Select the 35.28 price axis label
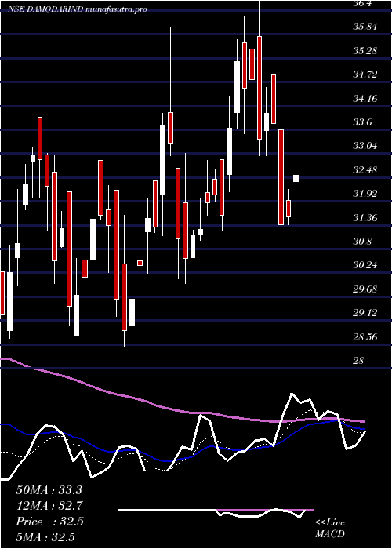Viewport: 392px width, 549px height. tap(365, 51)
